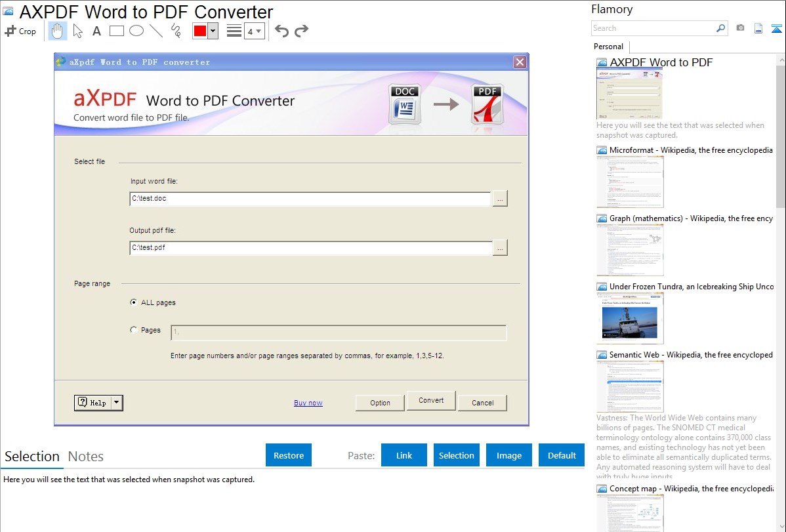
Task: Click the Cancel button
Action: pyautogui.click(x=483, y=403)
